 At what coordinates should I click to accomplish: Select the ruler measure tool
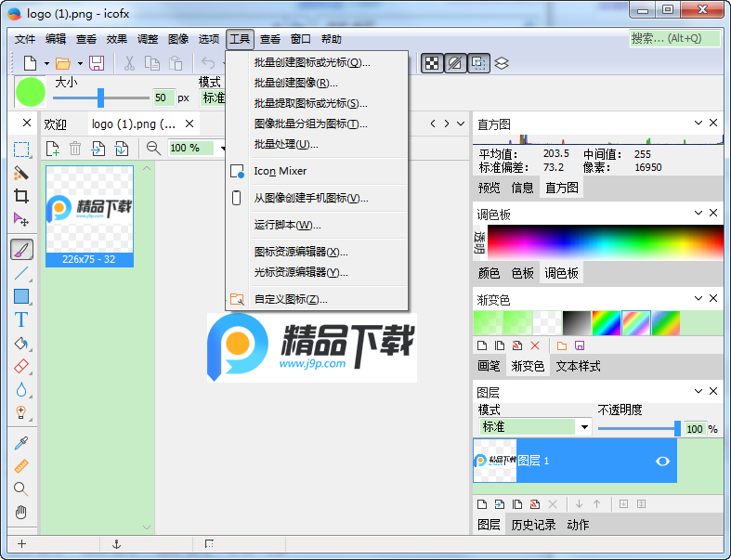tap(21, 466)
